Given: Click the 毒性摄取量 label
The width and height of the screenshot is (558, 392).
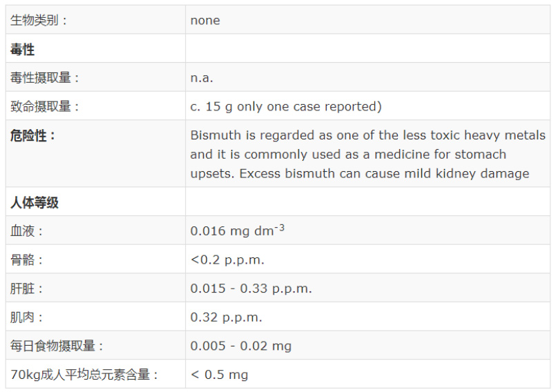Looking at the screenshot, I should [x=44, y=77].
